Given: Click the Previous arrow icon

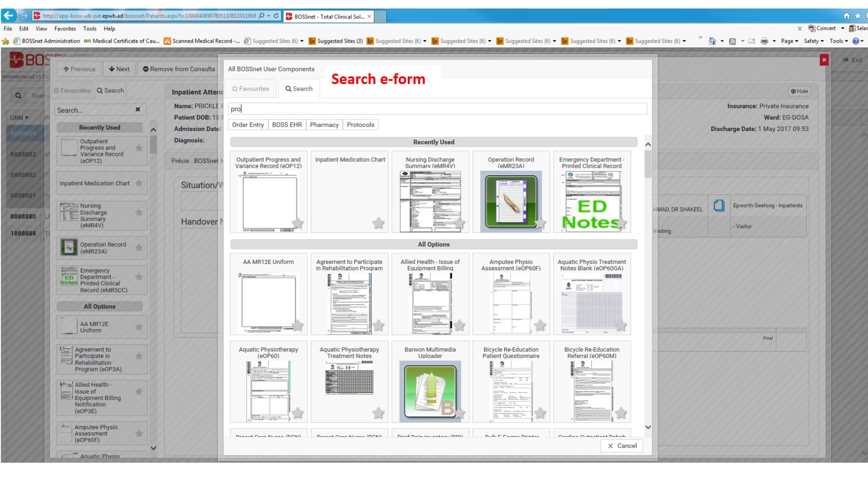Looking at the screenshot, I should [65, 69].
